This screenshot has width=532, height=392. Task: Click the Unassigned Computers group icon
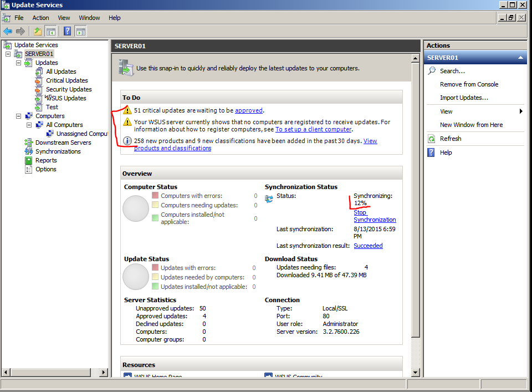click(x=50, y=134)
